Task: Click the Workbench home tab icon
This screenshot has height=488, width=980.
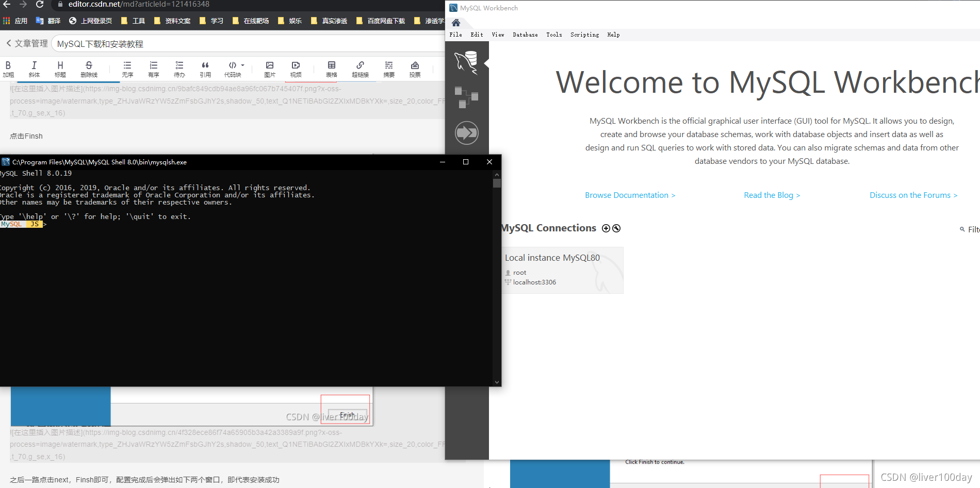Action: click(x=456, y=23)
